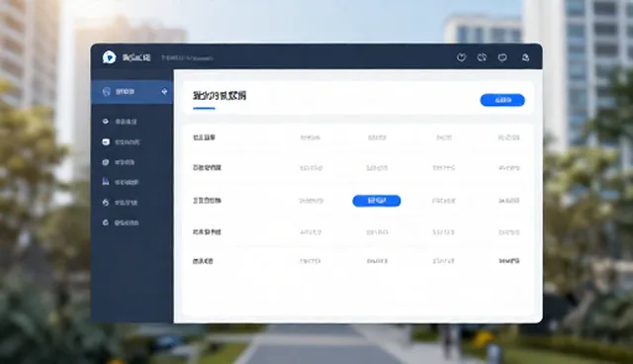Click the speech-bubble app logo in header
Screen dimensions: 633x364
click(109, 57)
